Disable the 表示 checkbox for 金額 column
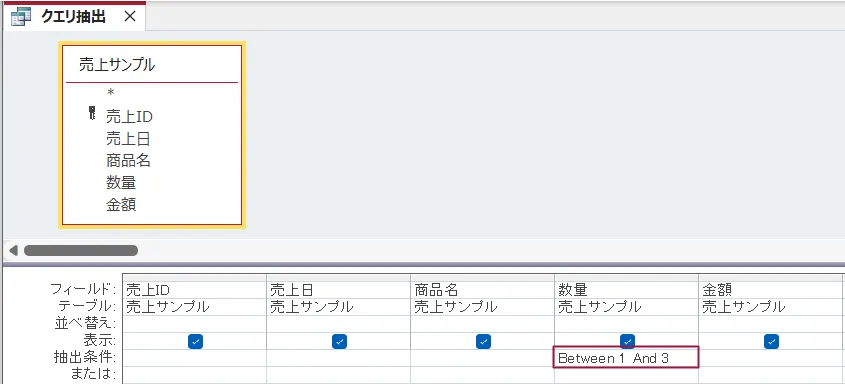Image resolution: width=845 pixels, height=384 pixels. pyautogui.click(x=772, y=341)
